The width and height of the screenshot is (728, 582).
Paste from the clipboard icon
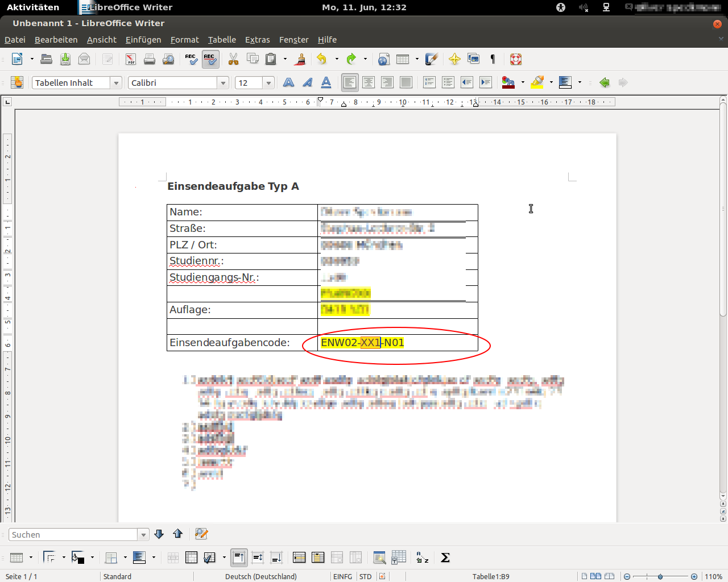(271, 59)
